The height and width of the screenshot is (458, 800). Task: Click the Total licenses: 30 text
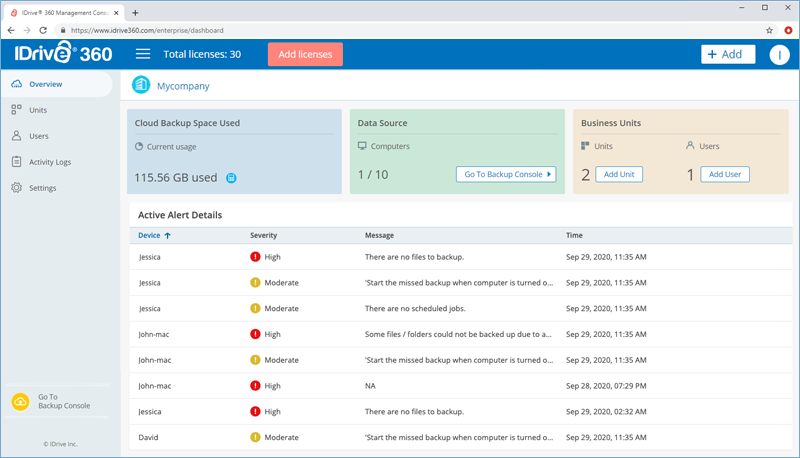coord(202,55)
